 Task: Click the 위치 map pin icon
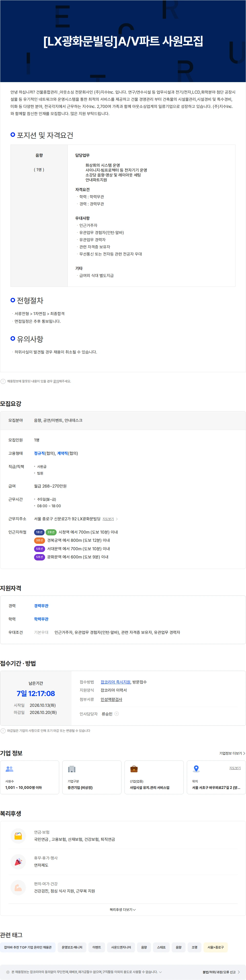(196, 769)
